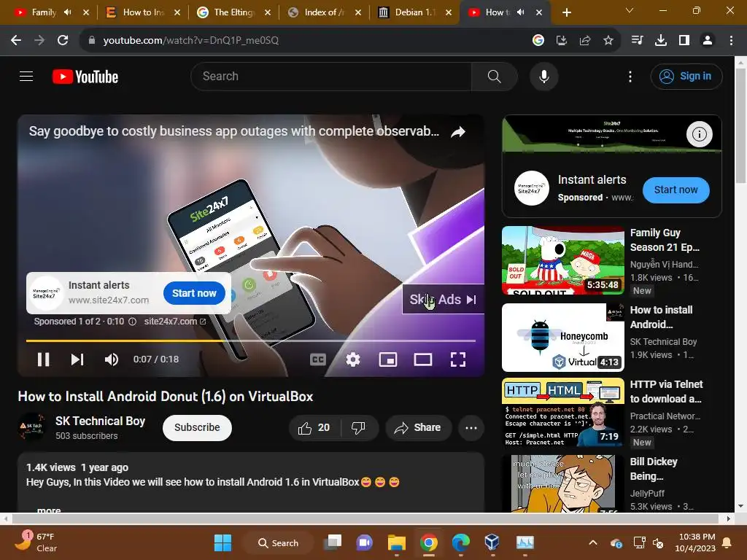Image resolution: width=747 pixels, height=560 pixels.
Task: Share this page from the address bar
Action: click(x=585, y=41)
